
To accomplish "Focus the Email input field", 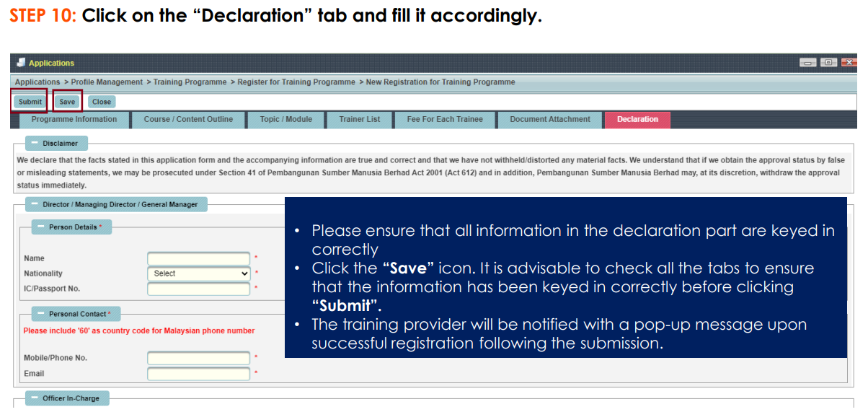I will click(x=199, y=374).
